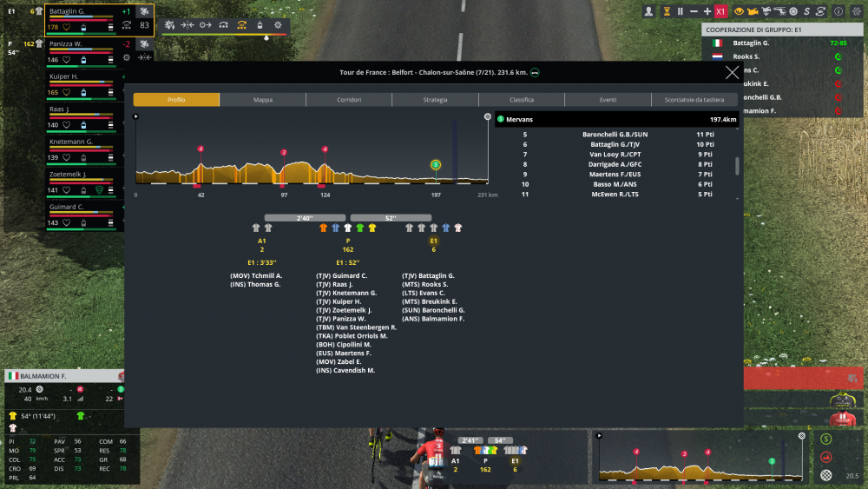
Task: Click the hourglass time icon
Action: (667, 11)
